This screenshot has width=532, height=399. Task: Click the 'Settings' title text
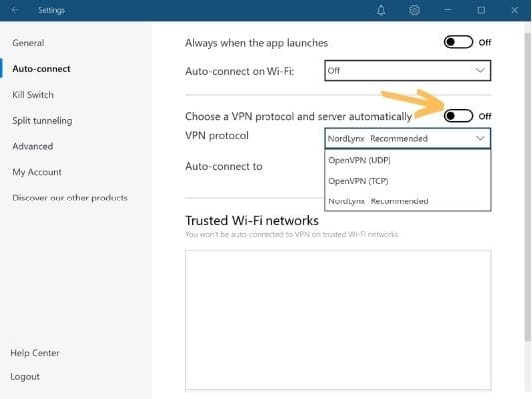(51, 10)
